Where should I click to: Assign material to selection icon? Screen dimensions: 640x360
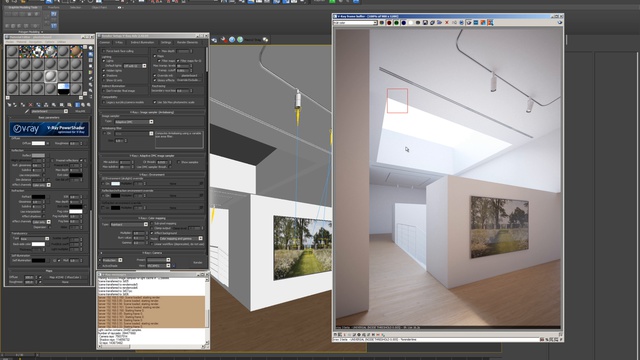tap(23, 105)
